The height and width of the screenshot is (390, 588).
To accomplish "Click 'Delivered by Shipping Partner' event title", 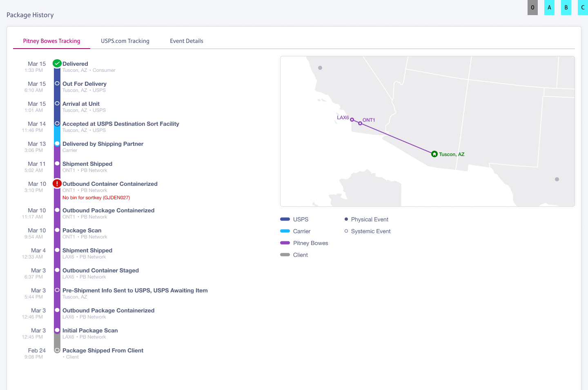I will point(103,144).
